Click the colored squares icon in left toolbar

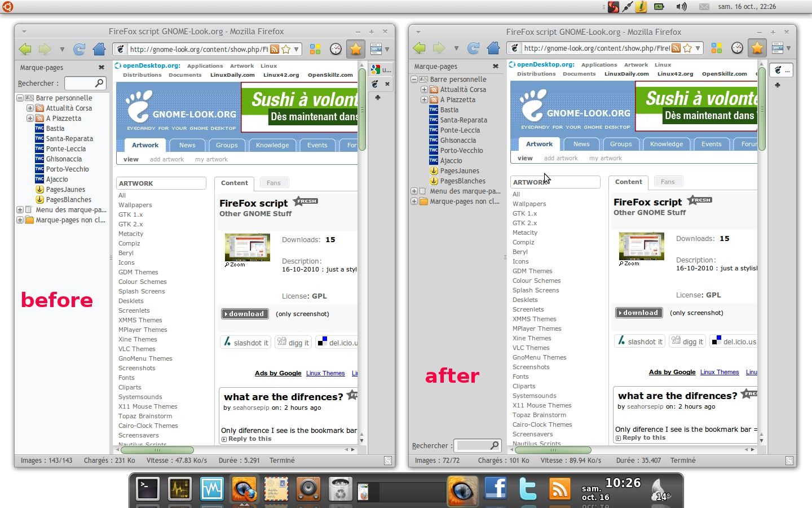coord(315,49)
